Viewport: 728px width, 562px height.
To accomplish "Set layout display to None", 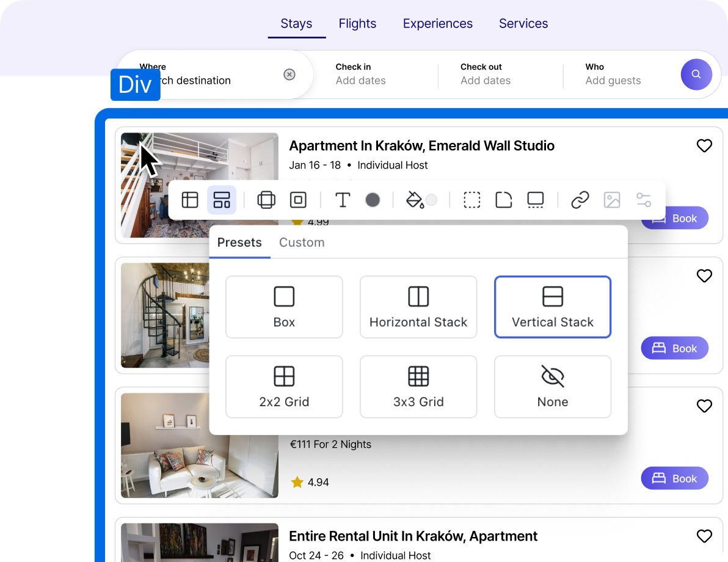I will (553, 387).
